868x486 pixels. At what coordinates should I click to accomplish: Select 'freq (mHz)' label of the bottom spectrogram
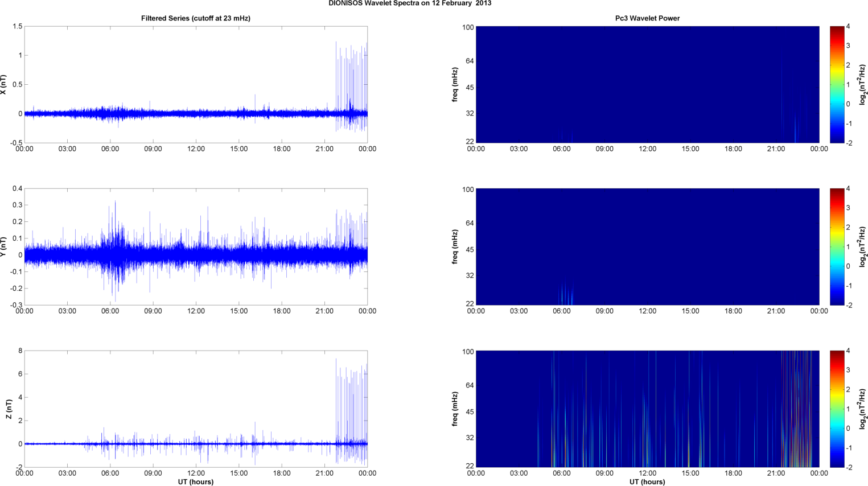click(x=455, y=409)
